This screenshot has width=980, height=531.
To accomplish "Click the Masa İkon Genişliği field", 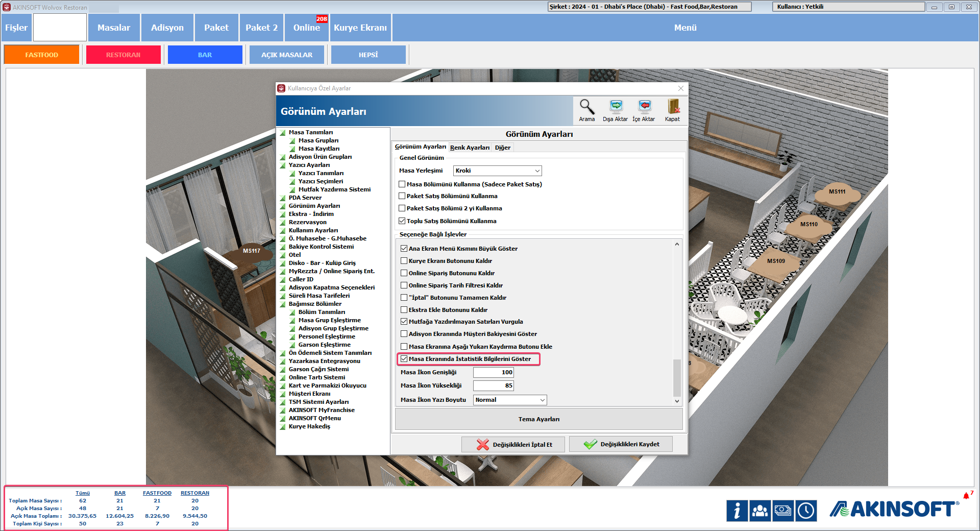I will tap(493, 372).
